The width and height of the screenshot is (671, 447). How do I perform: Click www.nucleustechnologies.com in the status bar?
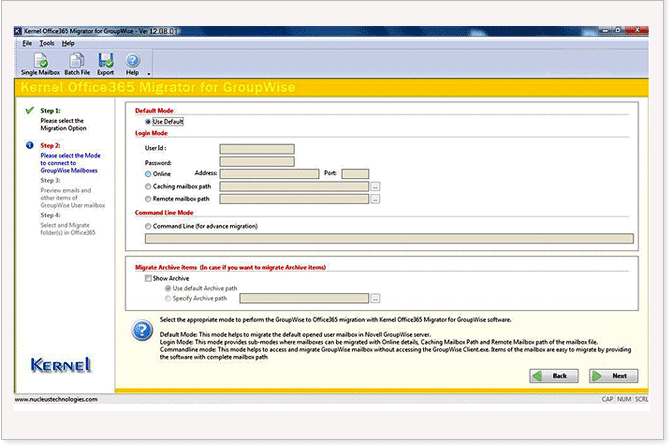(56, 400)
